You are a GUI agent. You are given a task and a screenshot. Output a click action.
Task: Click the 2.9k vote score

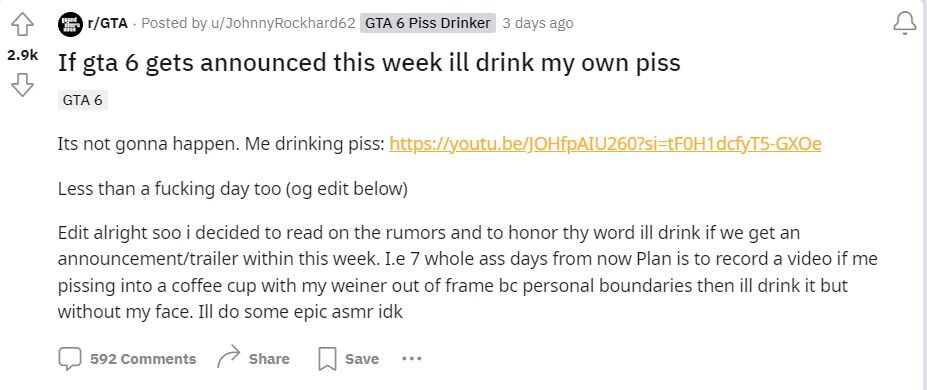click(22, 55)
